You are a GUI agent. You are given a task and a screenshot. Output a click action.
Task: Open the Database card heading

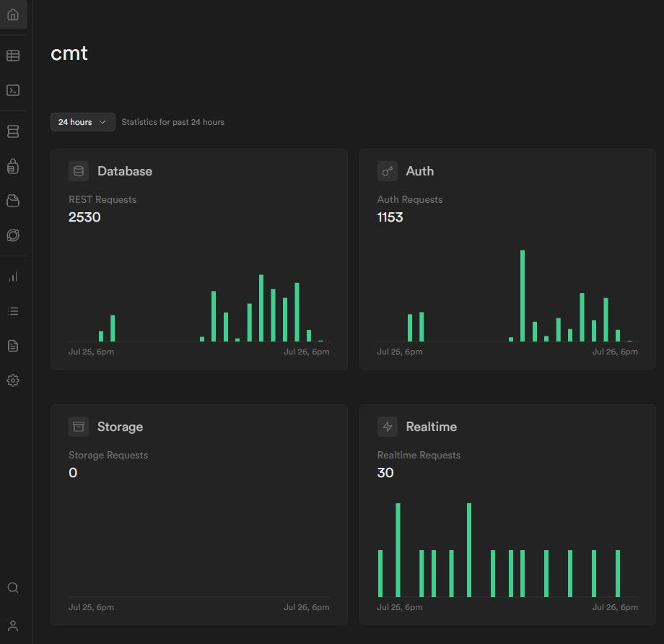pos(124,171)
